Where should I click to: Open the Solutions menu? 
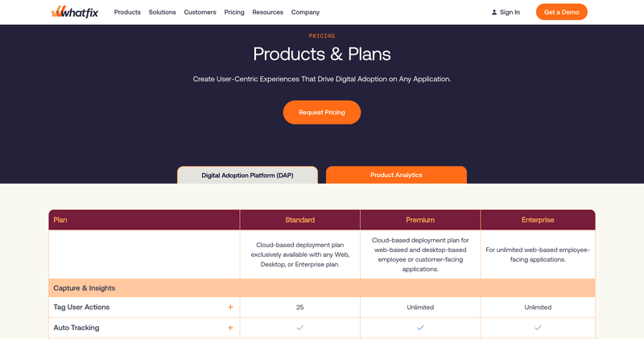pyautogui.click(x=163, y=12)
